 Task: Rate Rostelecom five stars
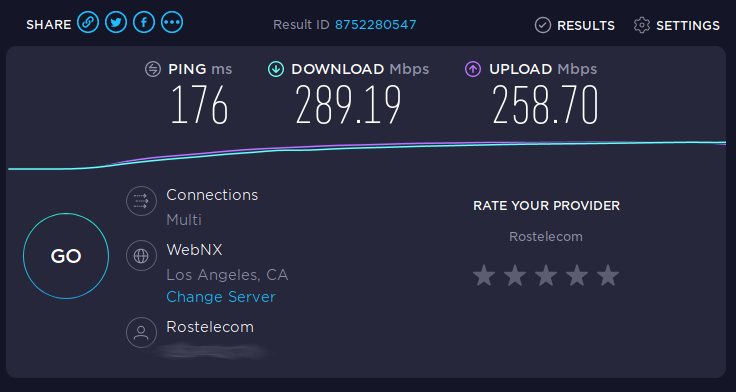(608, 275)
